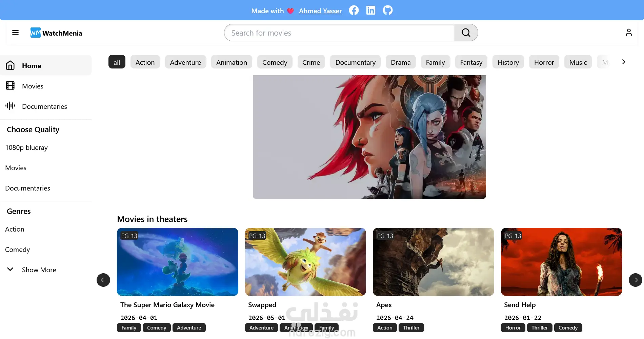Click Comedy tag on Super Mario card
This screenshot has height=339, width=644.
[157, 328]
